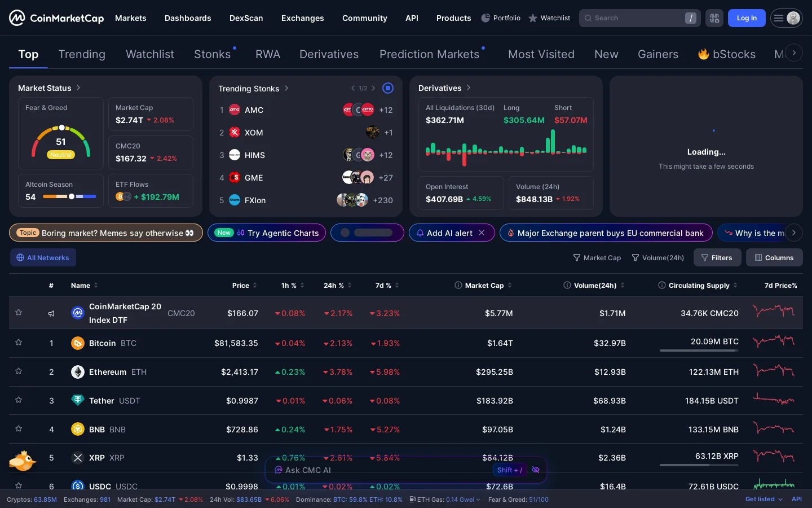This screenshot has height=508, width=812.
Task: Star Bitcoin to add to watchlist
Action: pyautogui.click(x=19, y=342)
